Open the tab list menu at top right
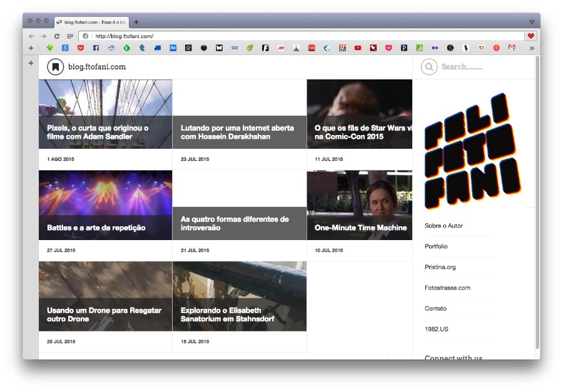Viewport: 563px width, 392px height. [532, 22]
